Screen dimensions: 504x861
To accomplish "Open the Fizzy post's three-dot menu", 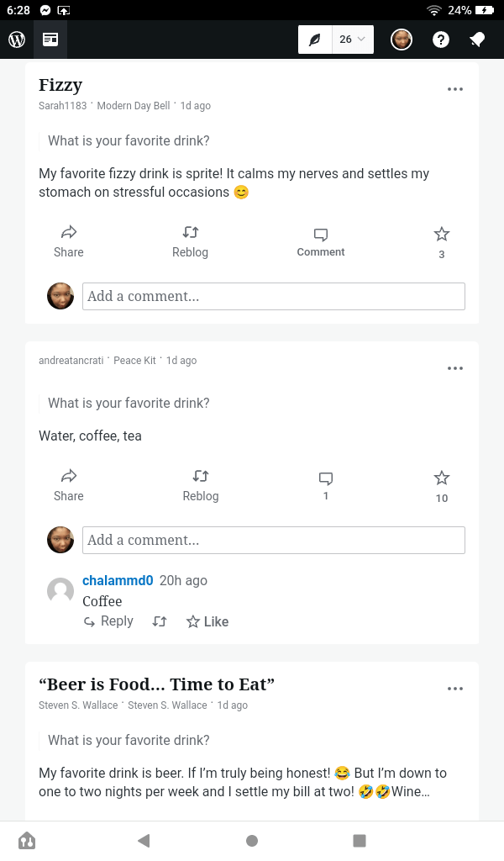I will point(455,89).
